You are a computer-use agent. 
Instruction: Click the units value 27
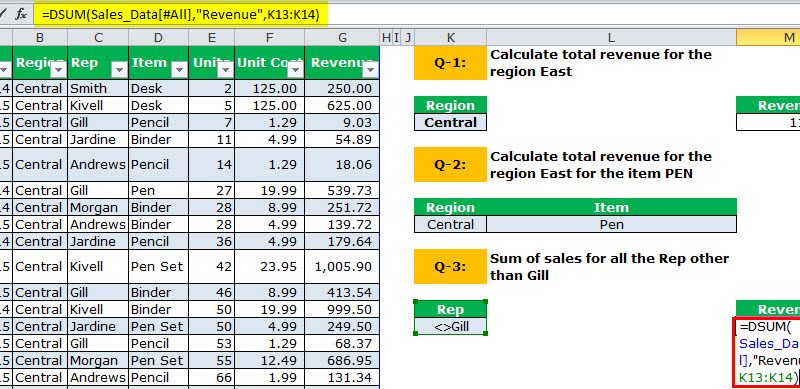212,190
